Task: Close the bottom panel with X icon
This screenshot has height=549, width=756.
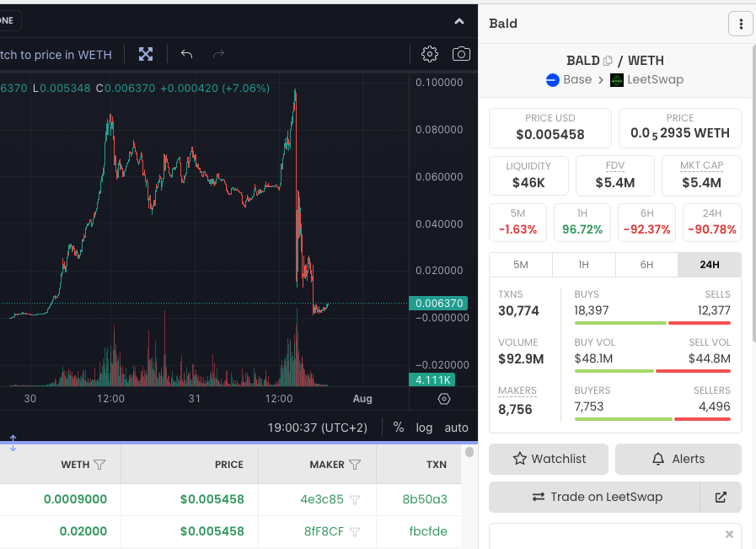Action: (730, 534)
